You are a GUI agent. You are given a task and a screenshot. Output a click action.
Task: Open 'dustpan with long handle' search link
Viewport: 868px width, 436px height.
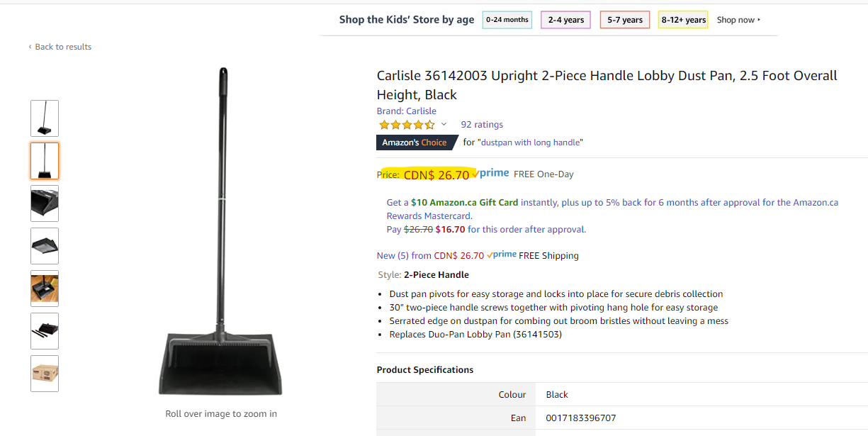click(530, 142)
